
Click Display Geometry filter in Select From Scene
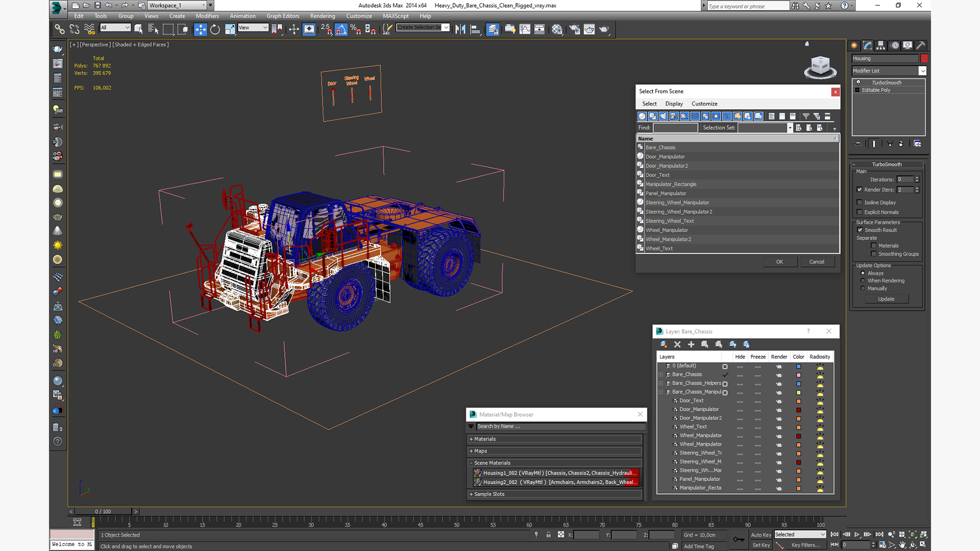coord(642,116)
